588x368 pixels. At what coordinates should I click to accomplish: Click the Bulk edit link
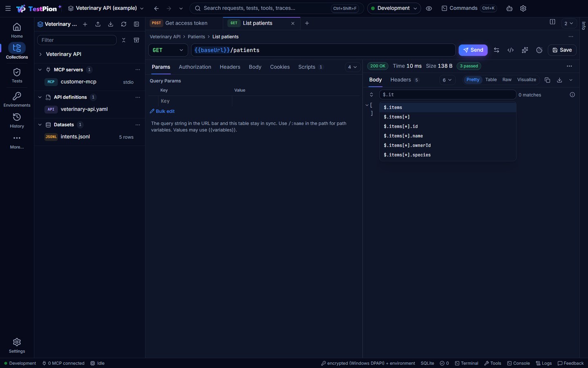point(162,111)
